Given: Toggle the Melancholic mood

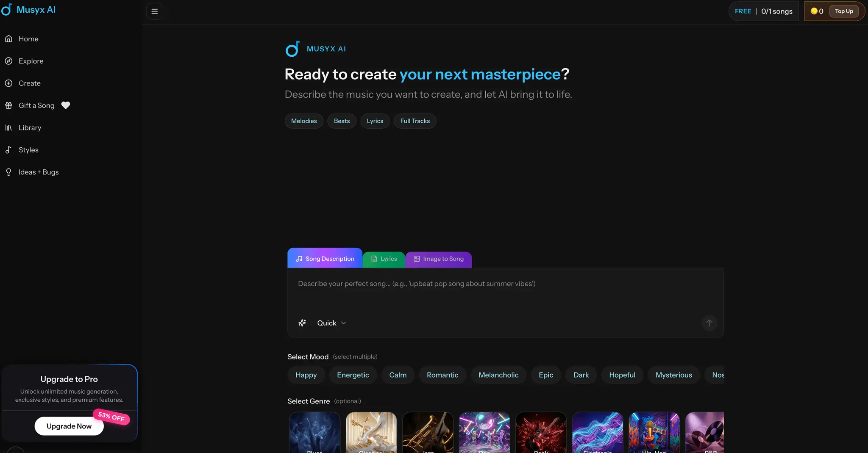Looking at the screenshot, I should (498, 375).
